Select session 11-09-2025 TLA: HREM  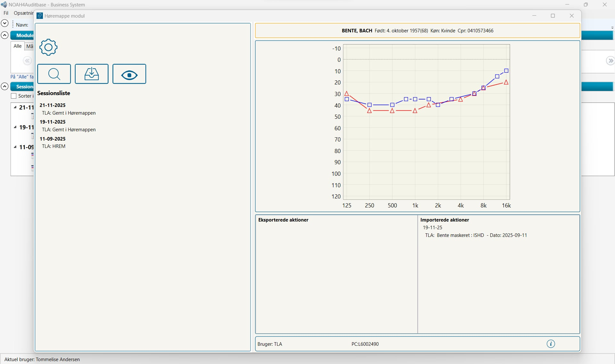53,146
